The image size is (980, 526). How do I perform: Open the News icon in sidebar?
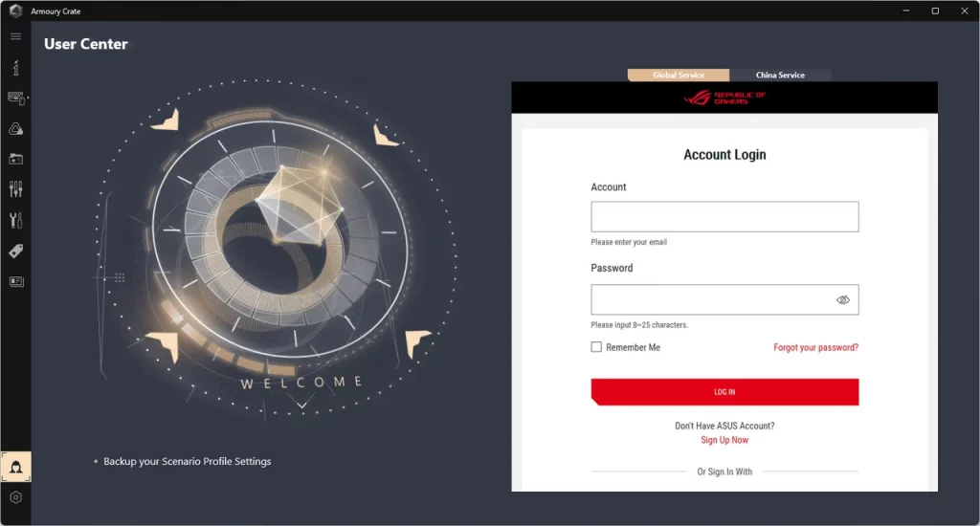click(x=15, y=282)
